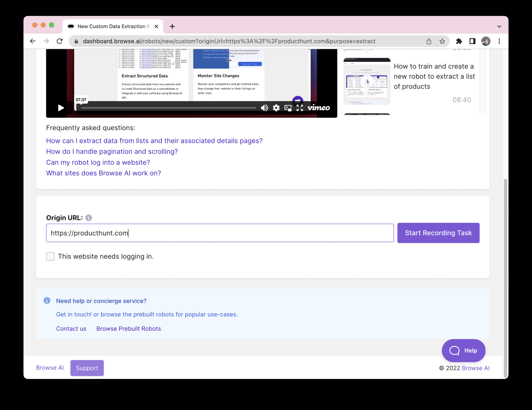
Task: Enable 'This website needs logging in' checkbox
Action: click(x=50, y=256)
